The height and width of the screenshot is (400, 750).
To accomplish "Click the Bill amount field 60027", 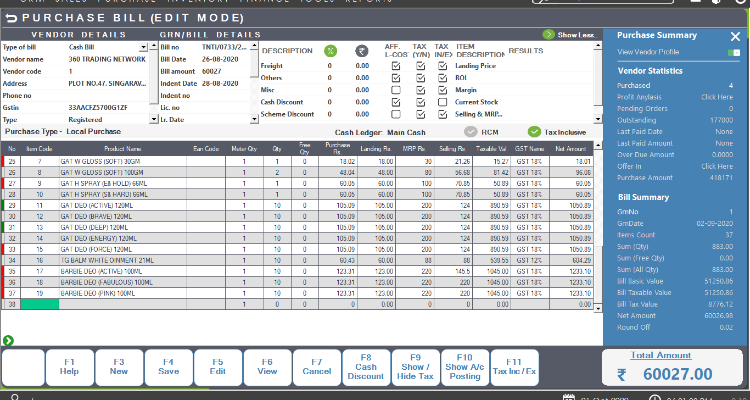I will tap(211, 71).
